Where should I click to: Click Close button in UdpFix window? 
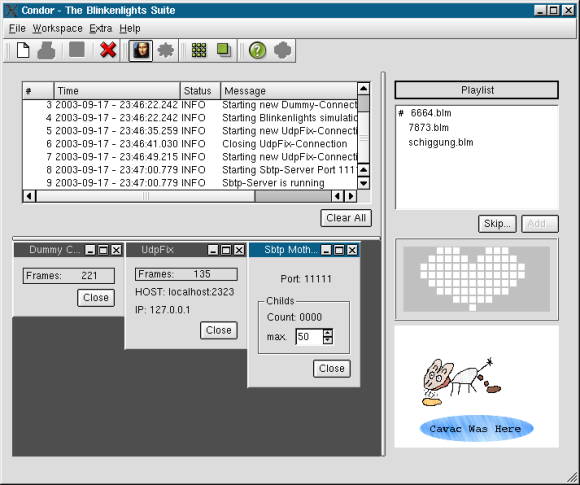point(219,330)
